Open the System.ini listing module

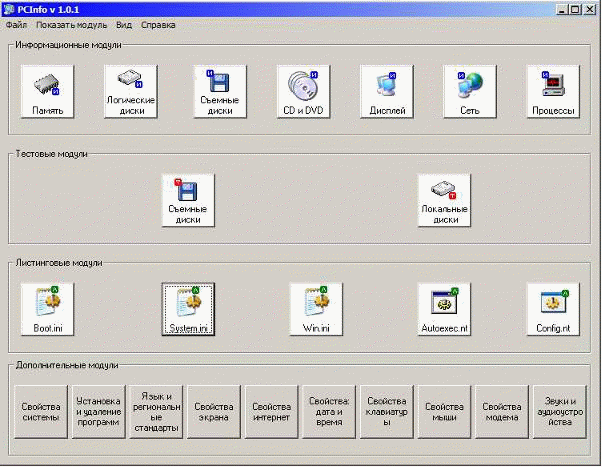pos(188,308)
